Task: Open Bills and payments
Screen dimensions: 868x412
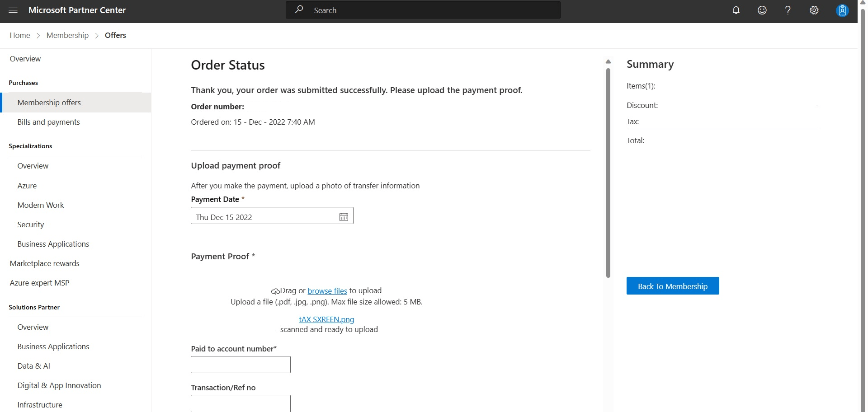Action: coord(48,122)
